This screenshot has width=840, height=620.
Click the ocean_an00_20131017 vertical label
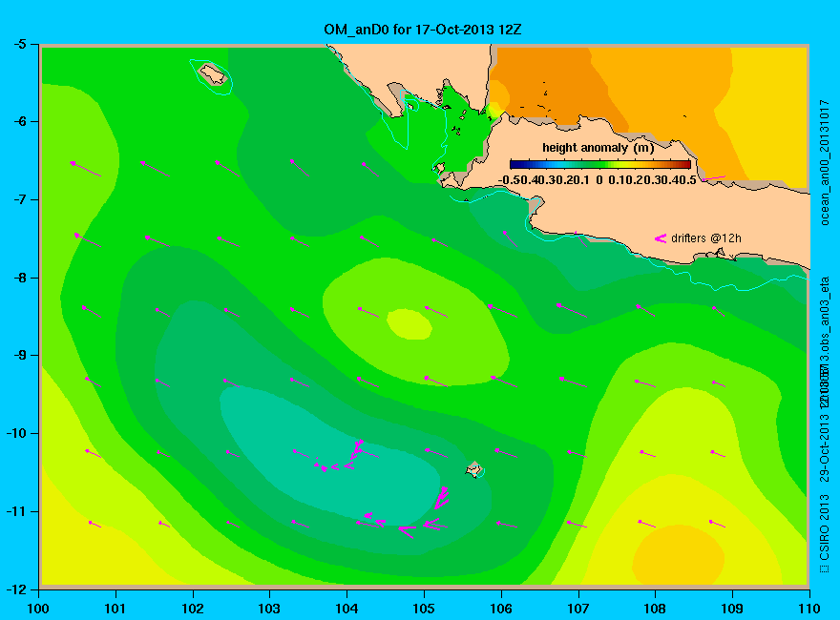825,163
